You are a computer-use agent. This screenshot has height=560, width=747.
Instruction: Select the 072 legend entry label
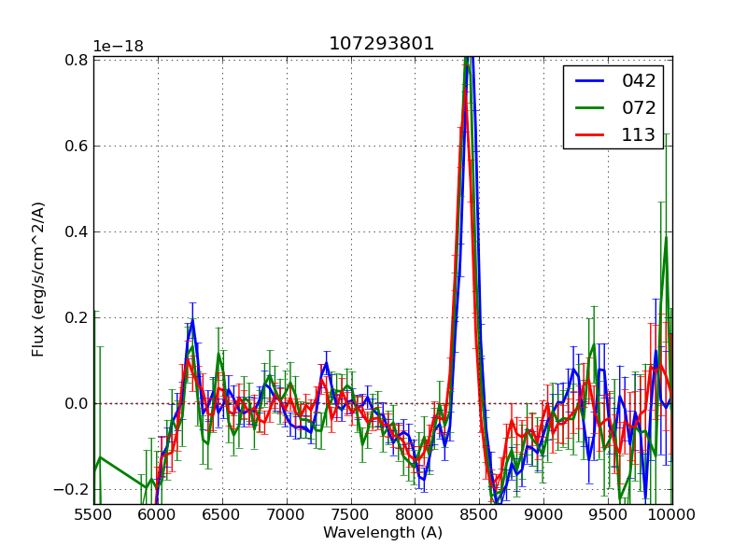[x=639, y=108]
